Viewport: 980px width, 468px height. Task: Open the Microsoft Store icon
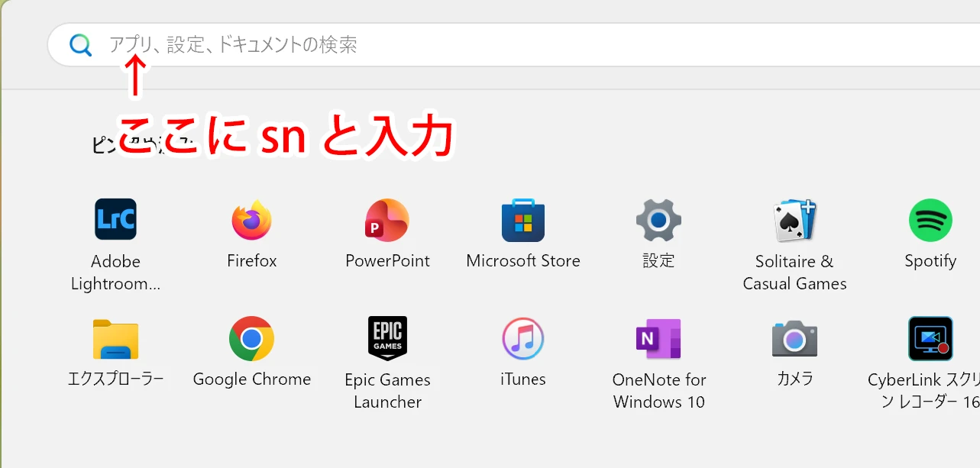click(x=523, y=221)
